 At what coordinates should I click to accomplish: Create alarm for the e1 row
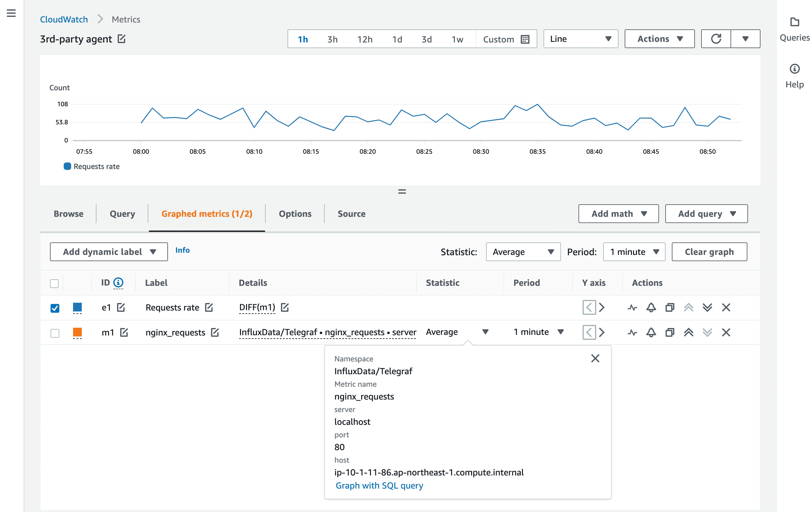coord(651,307)
